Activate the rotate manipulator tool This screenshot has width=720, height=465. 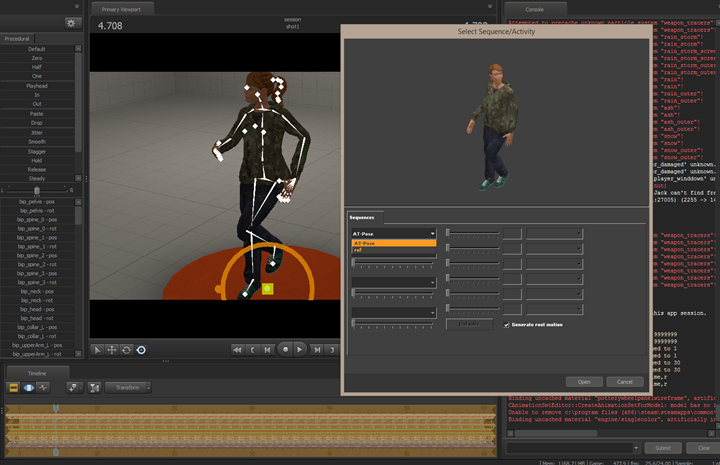pyautogui.click(x=126, y=350)
